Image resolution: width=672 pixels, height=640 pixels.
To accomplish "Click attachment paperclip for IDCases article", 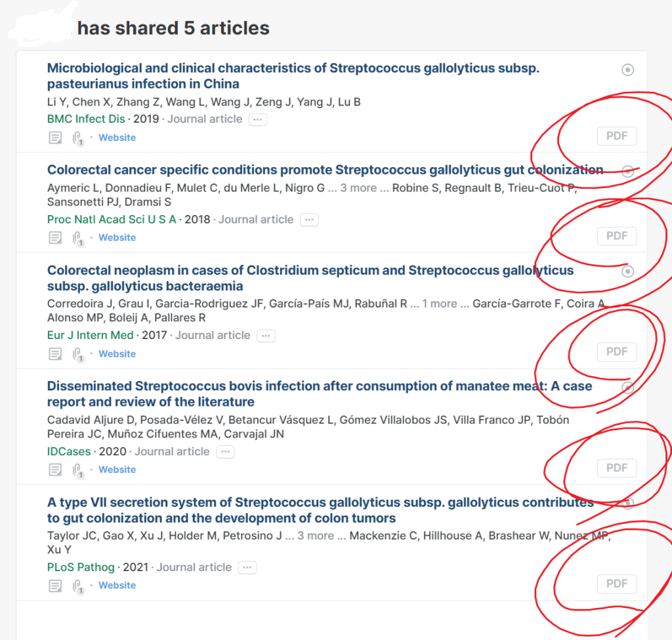I will point(77,470).
